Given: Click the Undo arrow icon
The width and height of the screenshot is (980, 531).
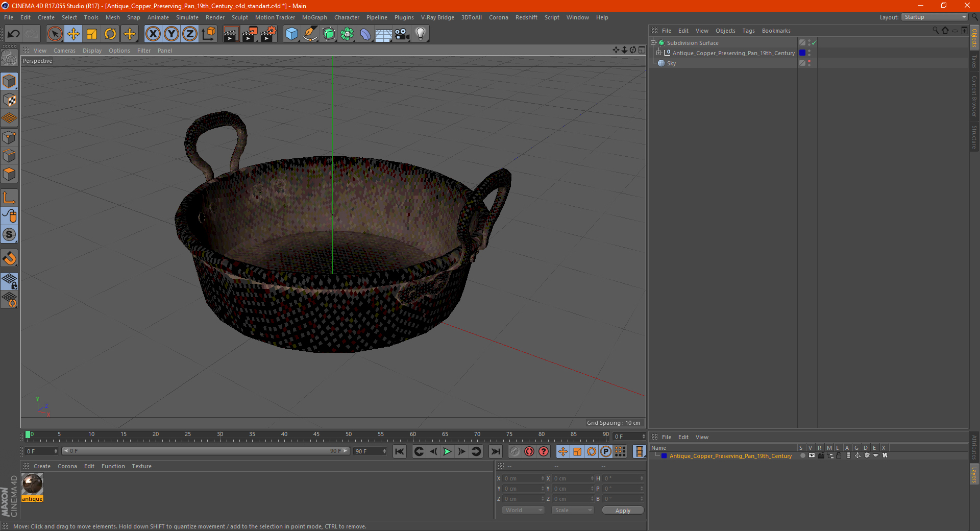Looking at the screenshot, I should pos(13,34).
